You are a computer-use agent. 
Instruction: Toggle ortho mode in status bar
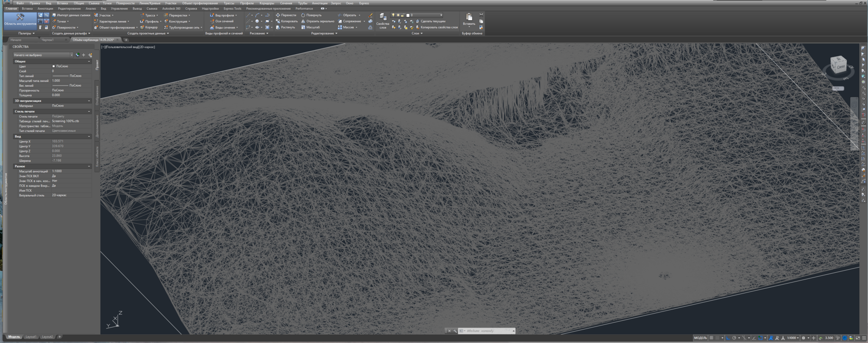(x=727, y=338)
